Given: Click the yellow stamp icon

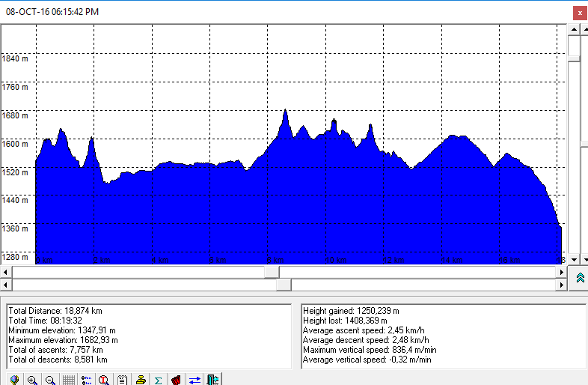Looking at the screenshot, I should coord(140,379).
